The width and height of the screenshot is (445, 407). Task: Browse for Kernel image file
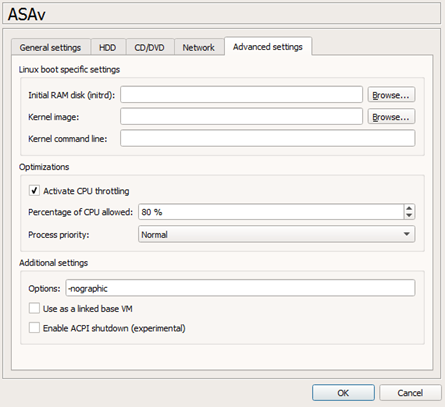pyautogui.click(x=391, y=117)
